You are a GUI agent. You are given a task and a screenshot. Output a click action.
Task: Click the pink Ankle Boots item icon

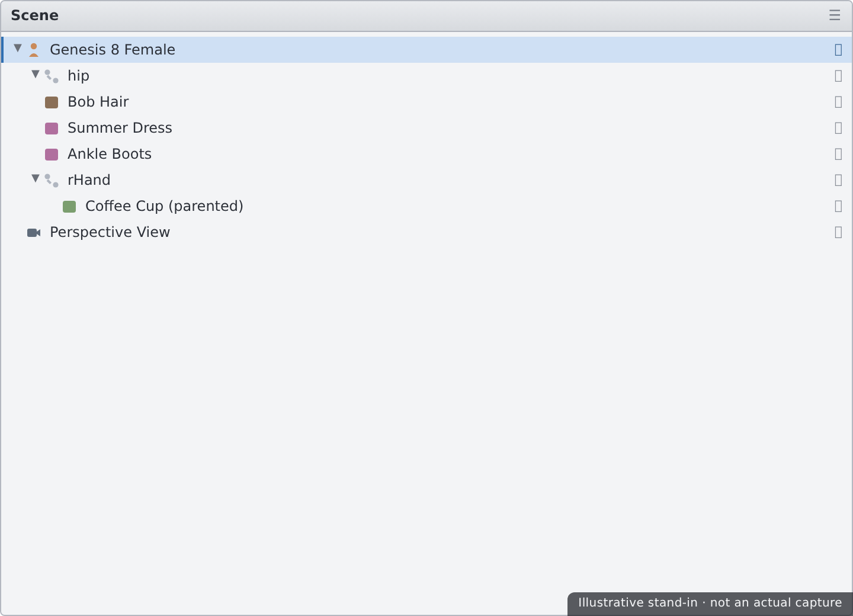click(x=52, y=154)
